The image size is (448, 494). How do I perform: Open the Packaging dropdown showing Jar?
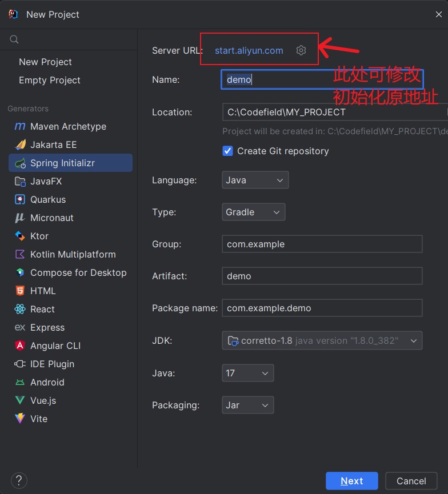[248, 405]
